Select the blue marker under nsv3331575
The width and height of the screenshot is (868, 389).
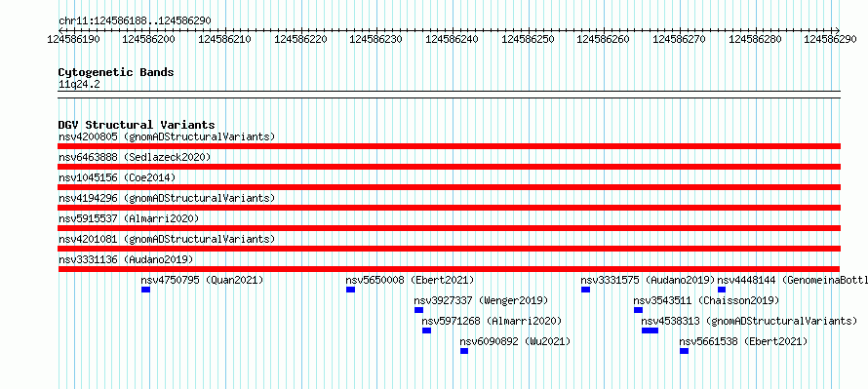(x=586, y=290)
